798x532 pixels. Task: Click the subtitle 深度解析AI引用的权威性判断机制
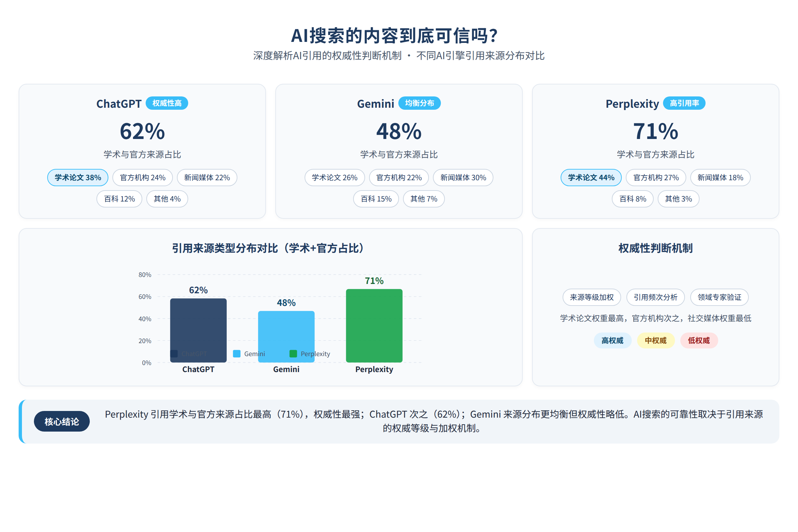click(x=327, y=55)
